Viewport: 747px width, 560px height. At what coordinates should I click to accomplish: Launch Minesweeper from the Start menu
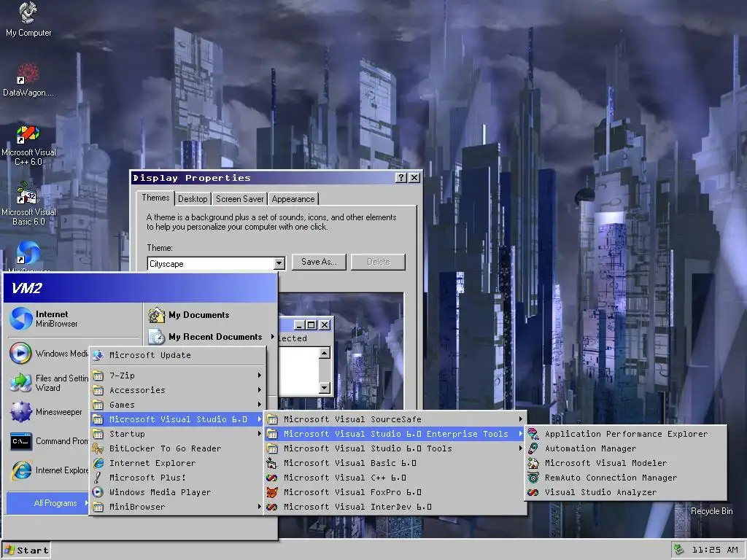[46, 412]
